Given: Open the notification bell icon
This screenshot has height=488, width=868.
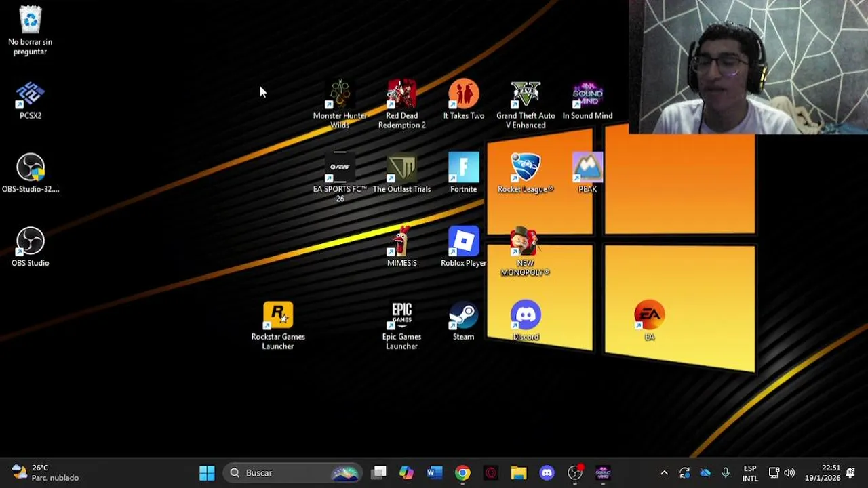Looking at the screenshot, I should [x=851, y=472].
